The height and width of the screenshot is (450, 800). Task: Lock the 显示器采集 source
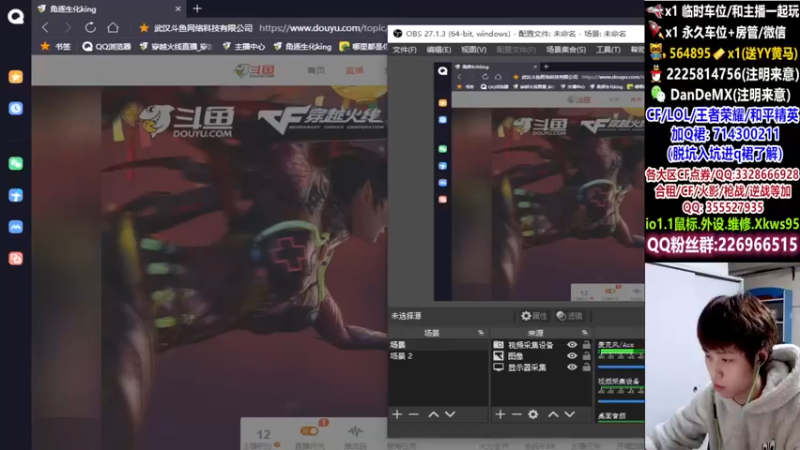(587, 367)
